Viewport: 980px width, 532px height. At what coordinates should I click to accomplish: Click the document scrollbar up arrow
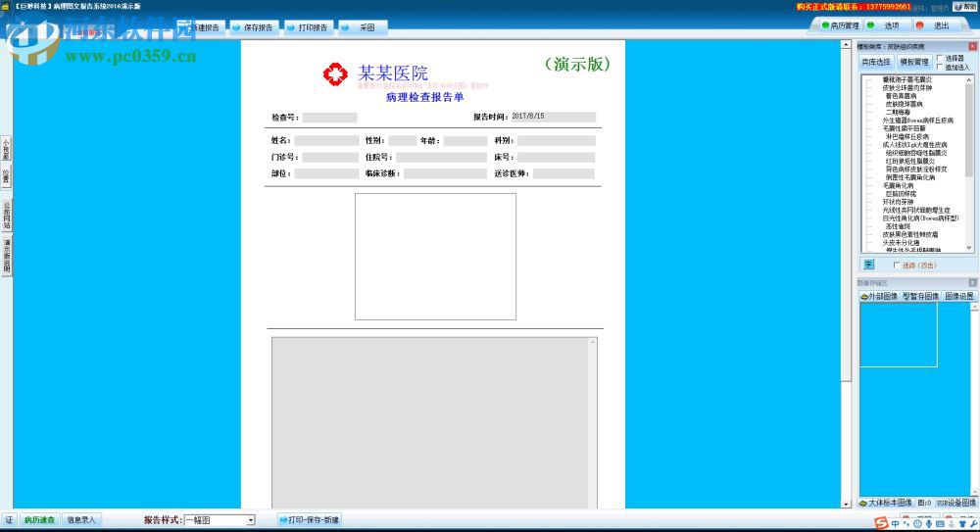(846, 45)
